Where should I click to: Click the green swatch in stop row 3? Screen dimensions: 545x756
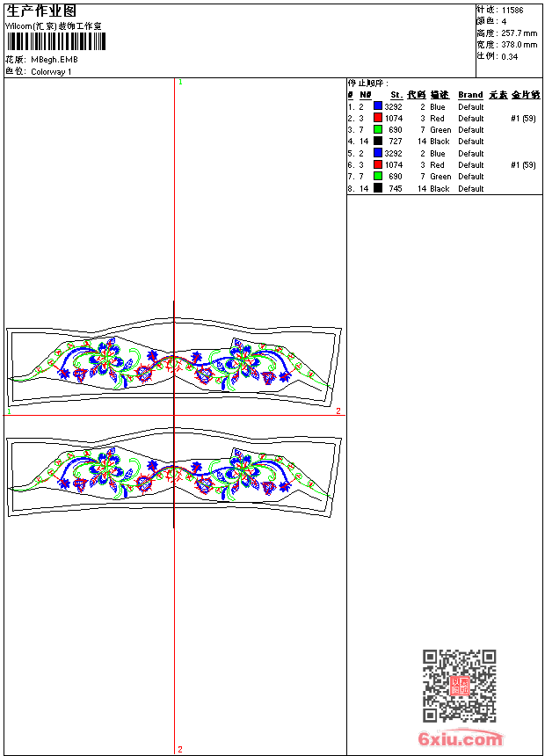click(378, 129)
